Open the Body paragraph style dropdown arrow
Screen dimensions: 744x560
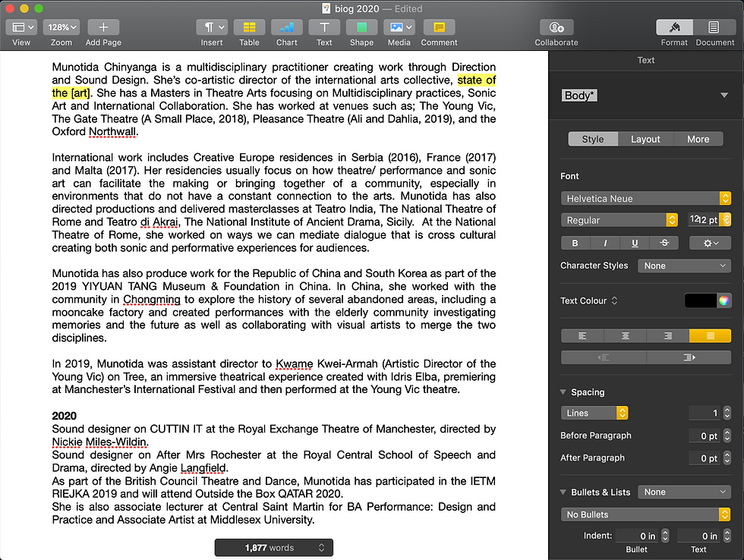[724, 96]
